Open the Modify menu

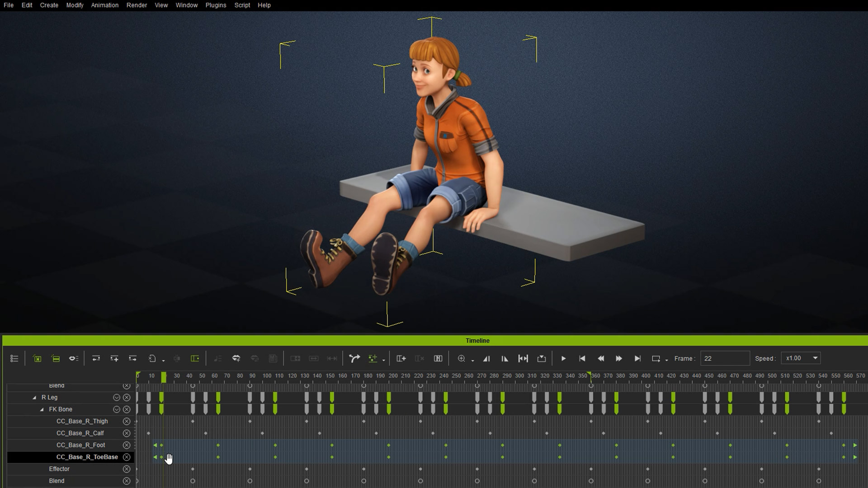pyautogui.click(x=75, y=5)
